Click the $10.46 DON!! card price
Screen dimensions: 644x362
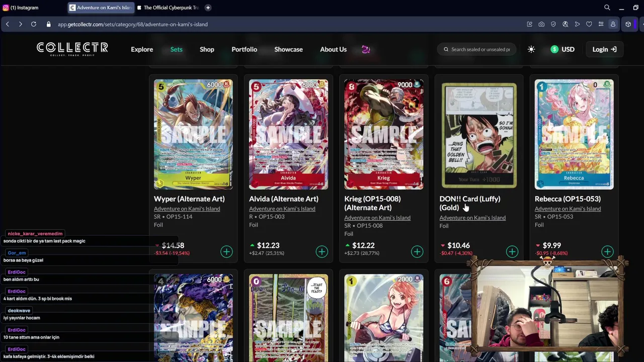[x=458, y=245]
